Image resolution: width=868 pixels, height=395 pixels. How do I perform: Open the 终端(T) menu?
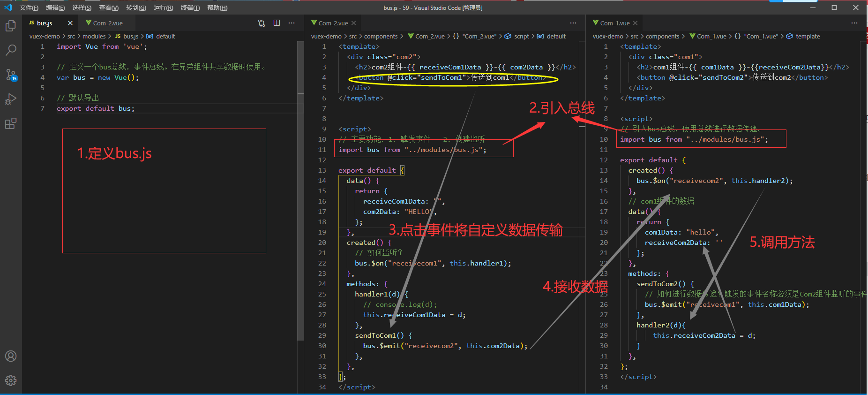click(x=190, y=8)
